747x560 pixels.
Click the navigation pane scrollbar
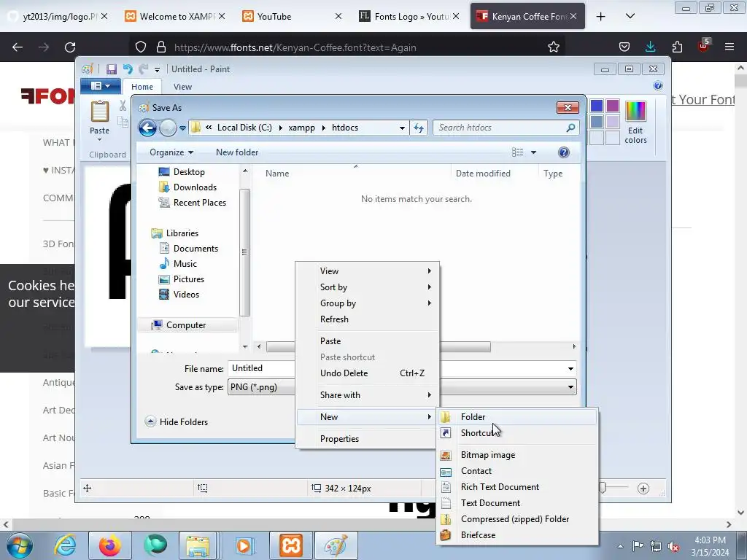pyautogui.click(x=245, y=252)
